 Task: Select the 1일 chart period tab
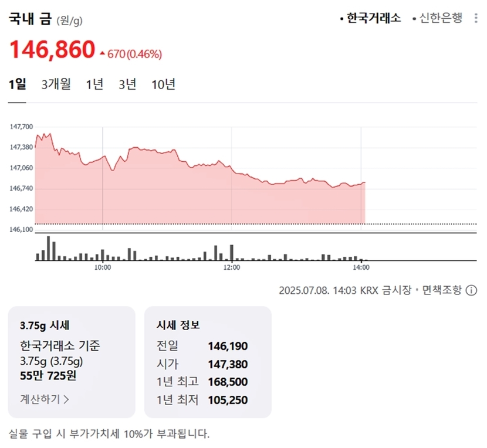point(18,84)
